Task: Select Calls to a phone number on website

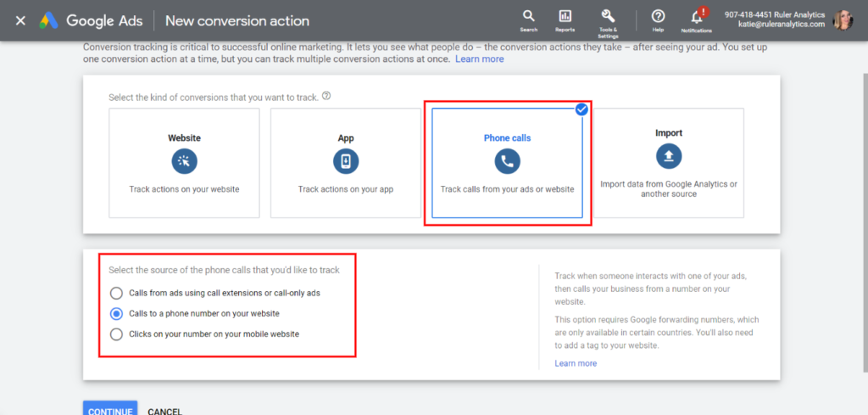Action: (x=116, y=313)
